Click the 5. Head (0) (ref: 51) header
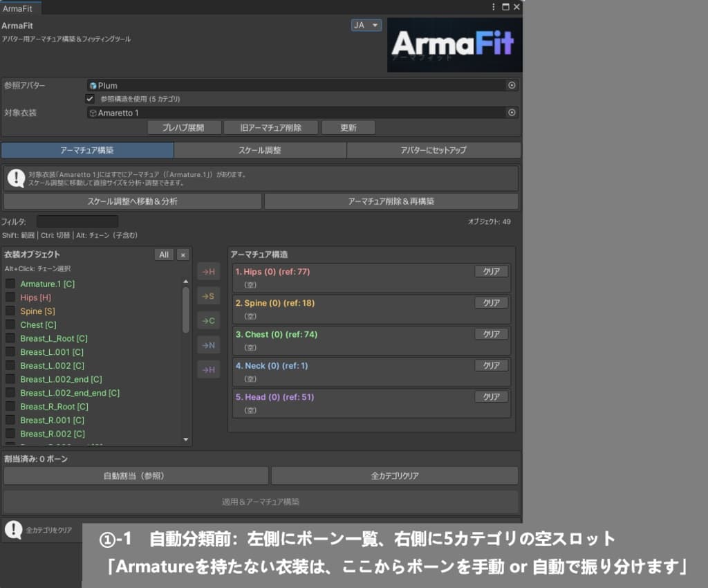Image resolution: width=708 pixels, height=588 pixels. click(274, 397)
